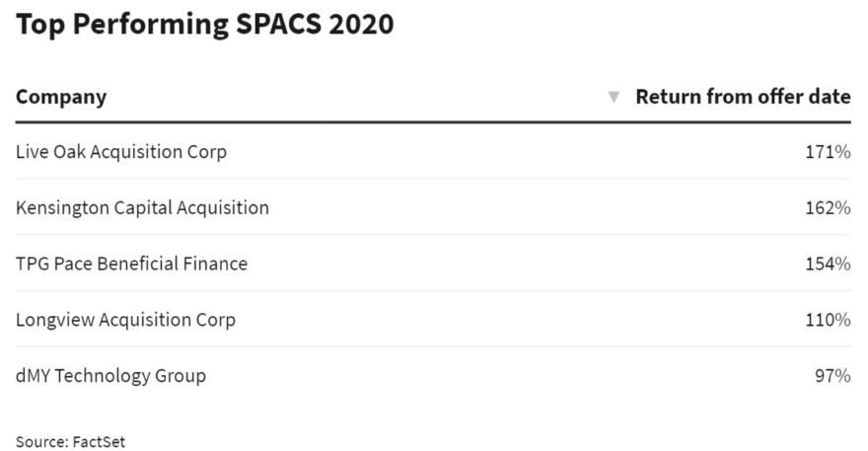Click the 162% return value
The width and height of the screenshot is (868, 451).
[x=828, y=208]
